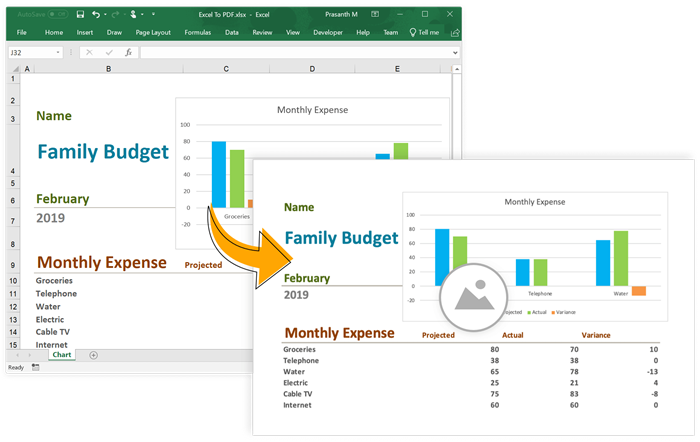Click the Undo arrow icon
Screen dimensions: 700x442
coord(95,15)
